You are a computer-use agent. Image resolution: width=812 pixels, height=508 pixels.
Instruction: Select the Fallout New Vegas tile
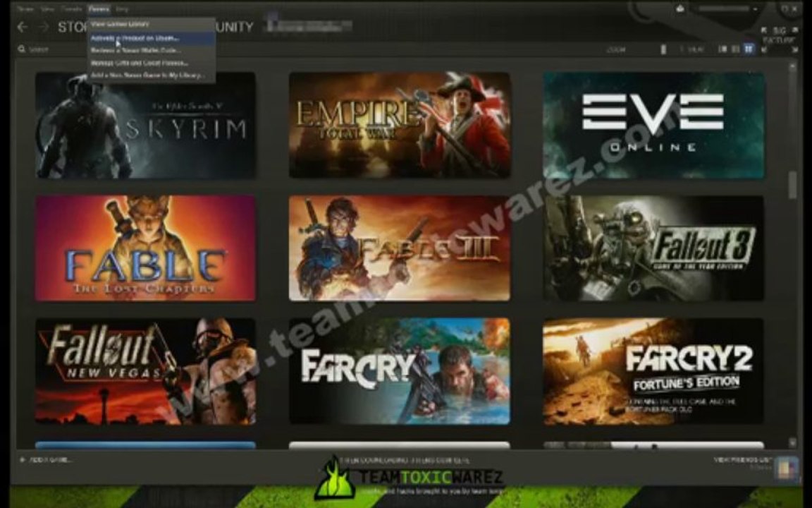[x=145, y=371]
